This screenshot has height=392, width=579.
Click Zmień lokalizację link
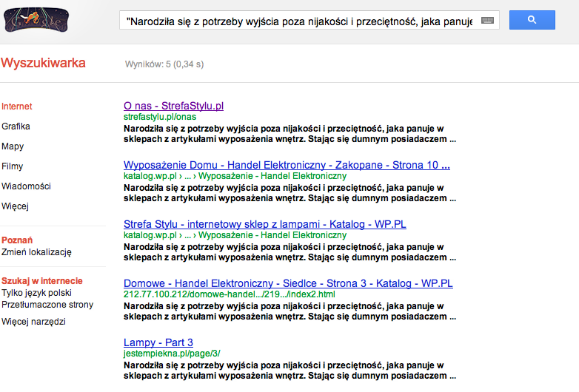click(x=36, y=252)
